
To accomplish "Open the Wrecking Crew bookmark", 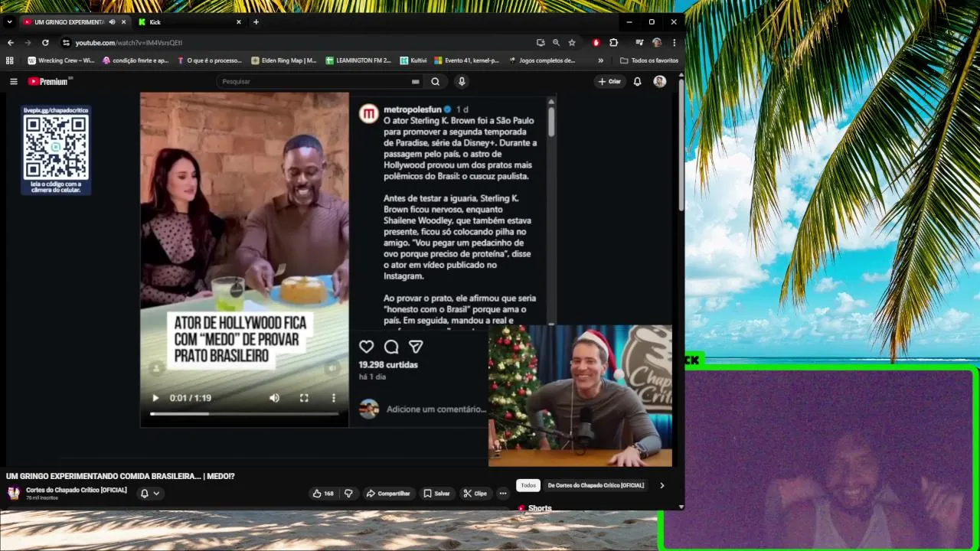I will pos(61,60).
